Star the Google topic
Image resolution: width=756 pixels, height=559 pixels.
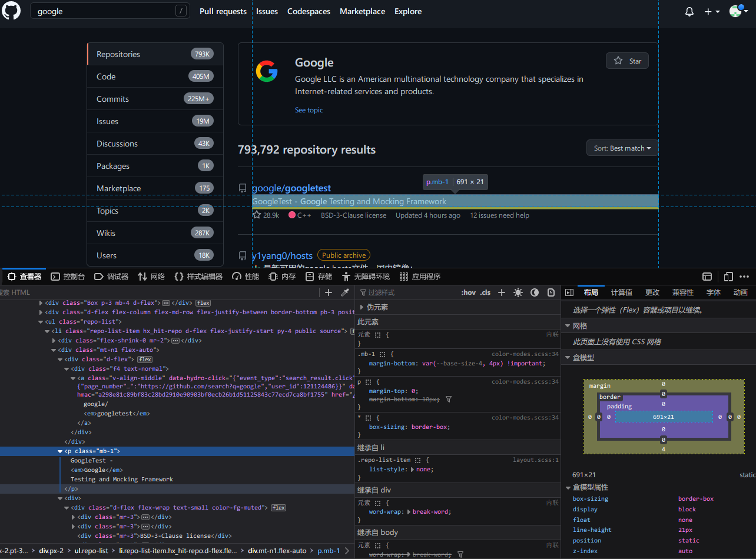pyautogui.click(x=627, y=61)
